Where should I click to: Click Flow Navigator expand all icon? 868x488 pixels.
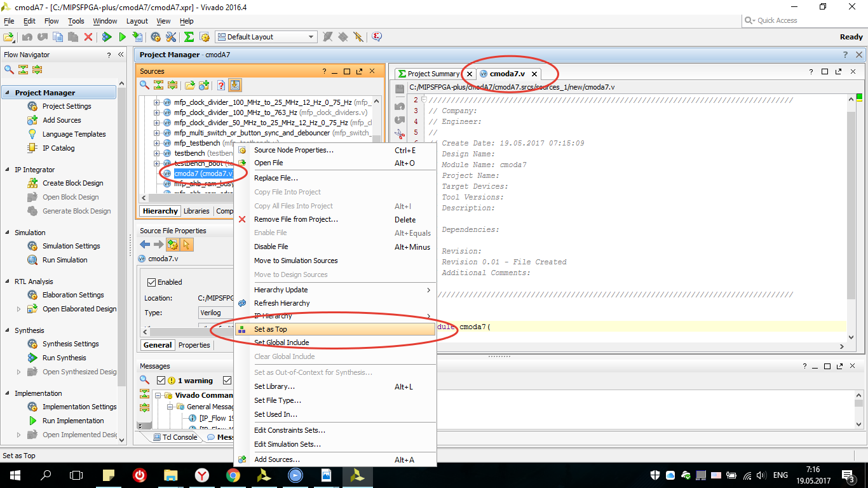coord(37,70)
